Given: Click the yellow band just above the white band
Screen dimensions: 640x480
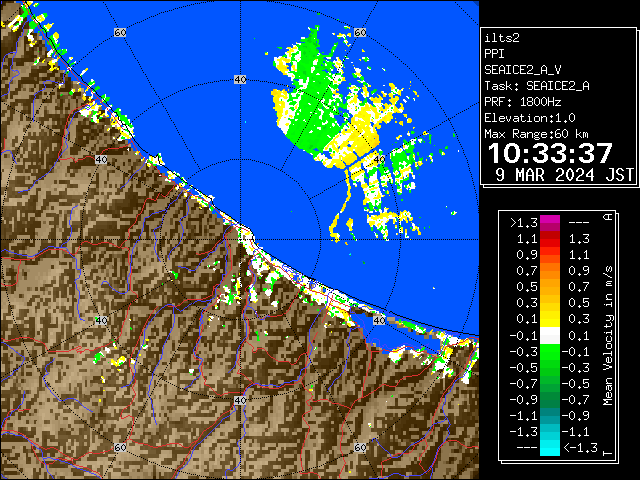Looking at the screenshot, I should click(x=550, y=319).
